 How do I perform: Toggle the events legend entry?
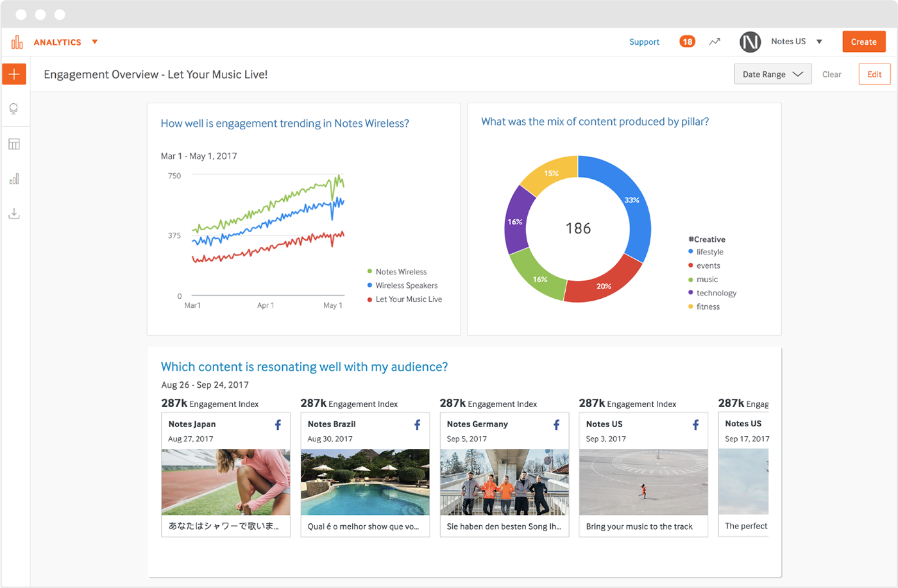tap(704, 265)
